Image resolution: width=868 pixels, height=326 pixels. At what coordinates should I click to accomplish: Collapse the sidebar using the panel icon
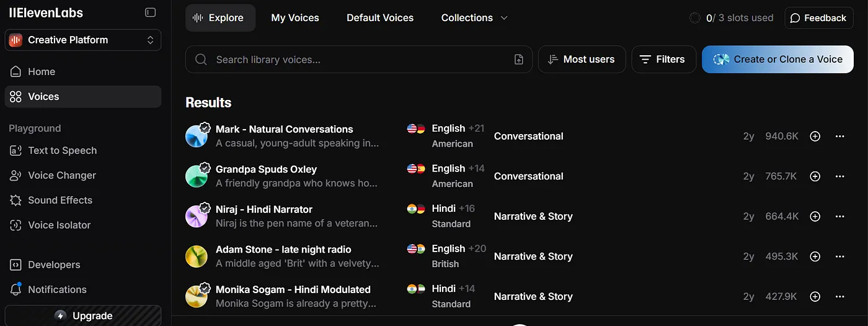(x=150, y=12)
